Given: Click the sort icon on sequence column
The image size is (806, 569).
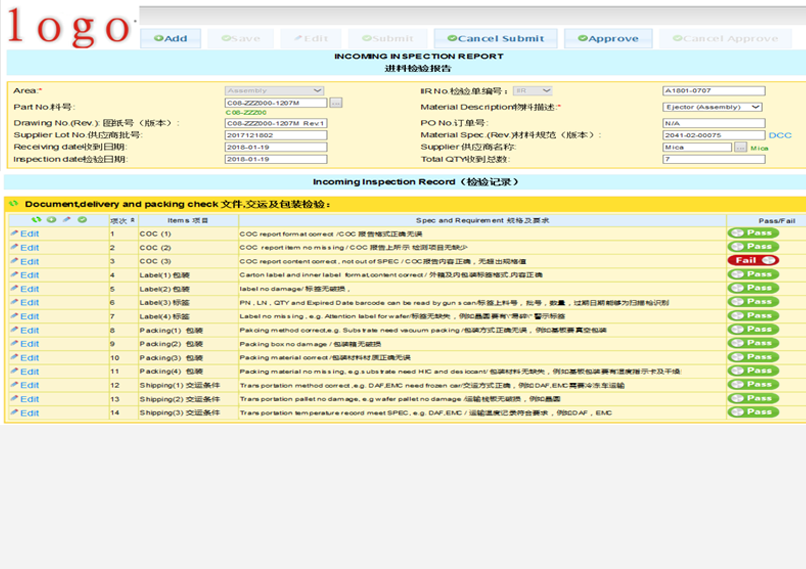Looking at the screenshot, I should coord(132,220).
